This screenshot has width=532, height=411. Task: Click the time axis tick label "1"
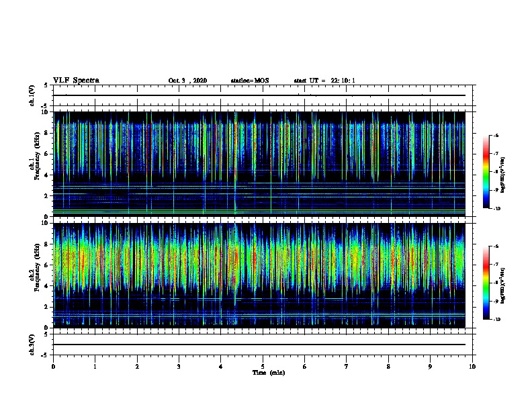[x=95, y=367]
